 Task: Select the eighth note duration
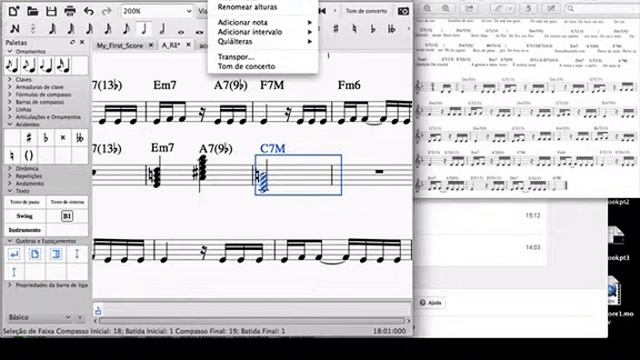pos(126,29)
